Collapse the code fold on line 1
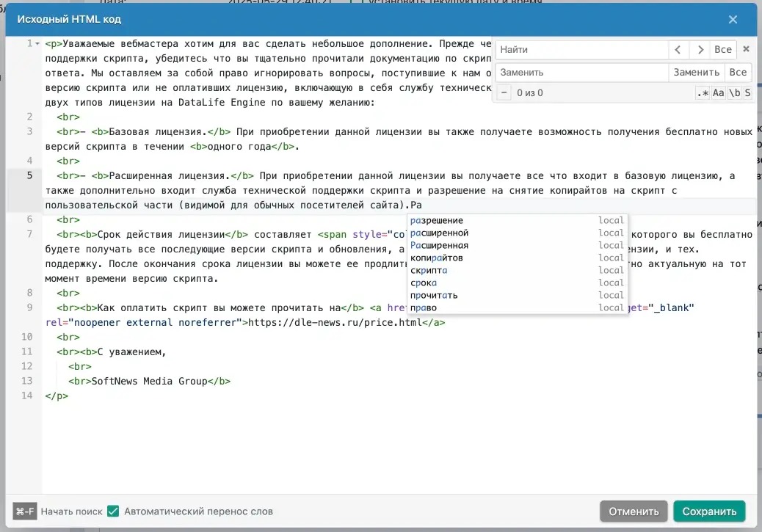Viewport: 762px width, 532px height. pos(37,44)
